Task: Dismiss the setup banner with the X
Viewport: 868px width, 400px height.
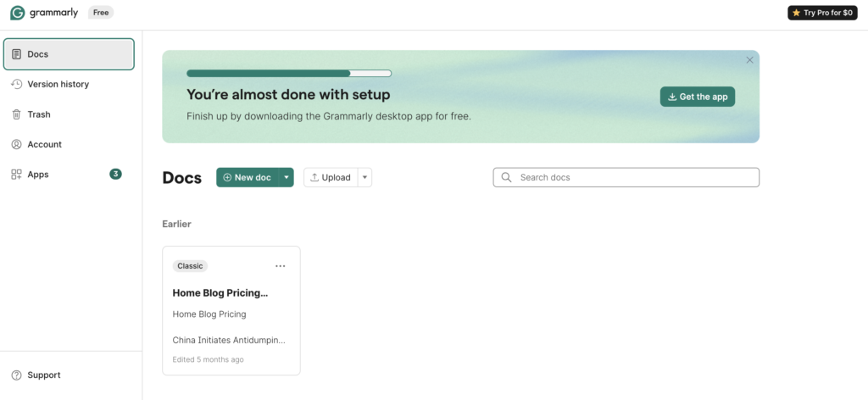Action: [749, 60]
